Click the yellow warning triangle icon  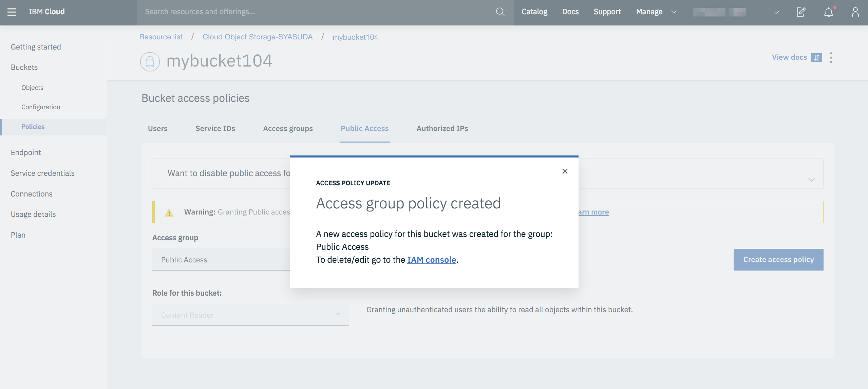(x=169, y=212)
